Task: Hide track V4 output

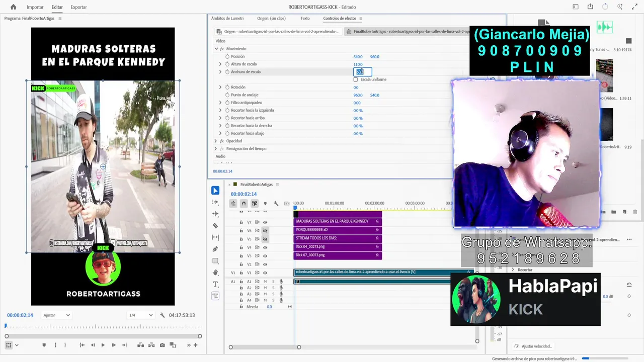Action: [265, 247]
